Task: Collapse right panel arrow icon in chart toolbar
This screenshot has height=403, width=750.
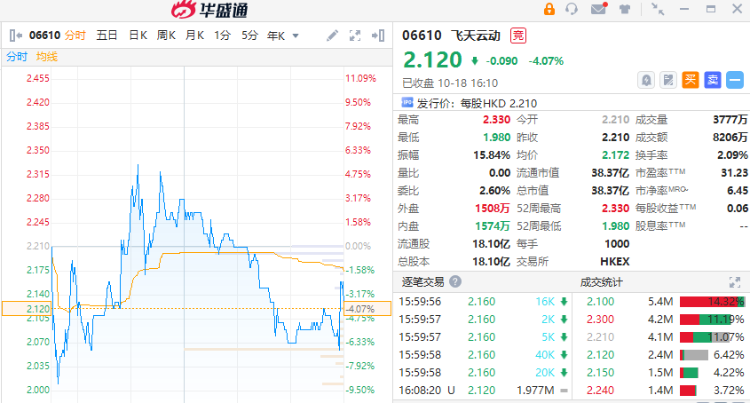Action: pyautogui.click(x=378, y=35)
